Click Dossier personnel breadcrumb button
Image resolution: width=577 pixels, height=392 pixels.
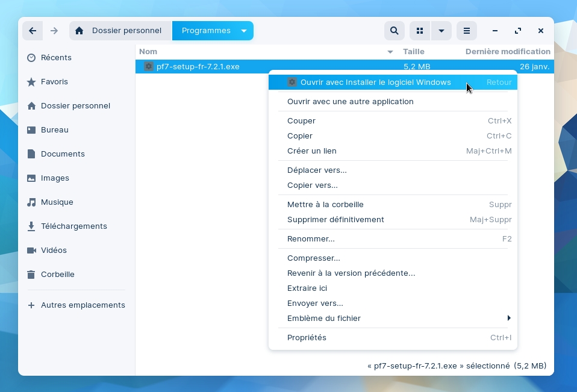(126, 31)
